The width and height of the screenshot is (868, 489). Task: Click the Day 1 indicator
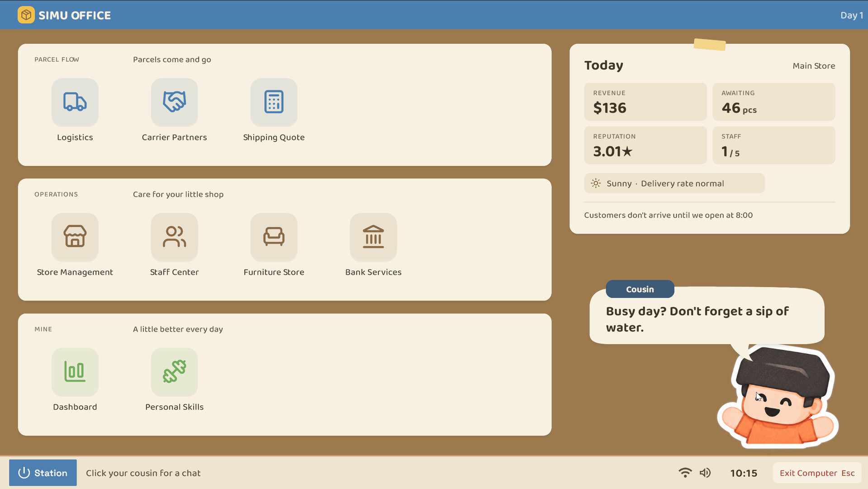pyautogui.click(x=852, y=15)
